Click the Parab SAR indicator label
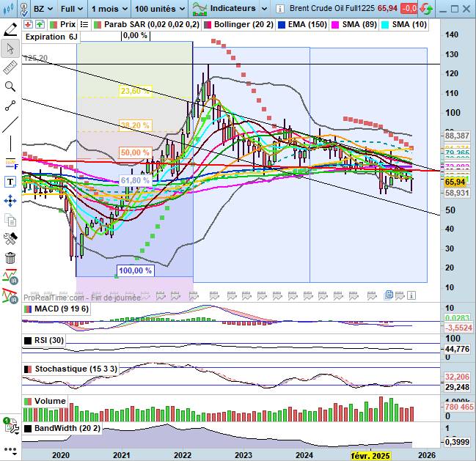Viewport: 476px width, 461px height. 148,24
